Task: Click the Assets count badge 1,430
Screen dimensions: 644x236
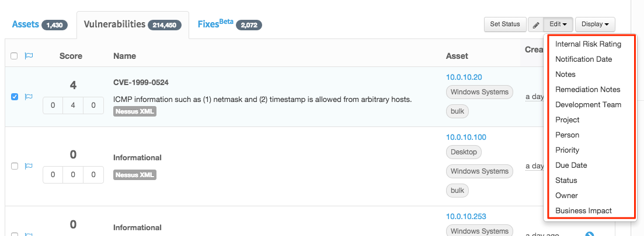Action: tap(54, 25)
